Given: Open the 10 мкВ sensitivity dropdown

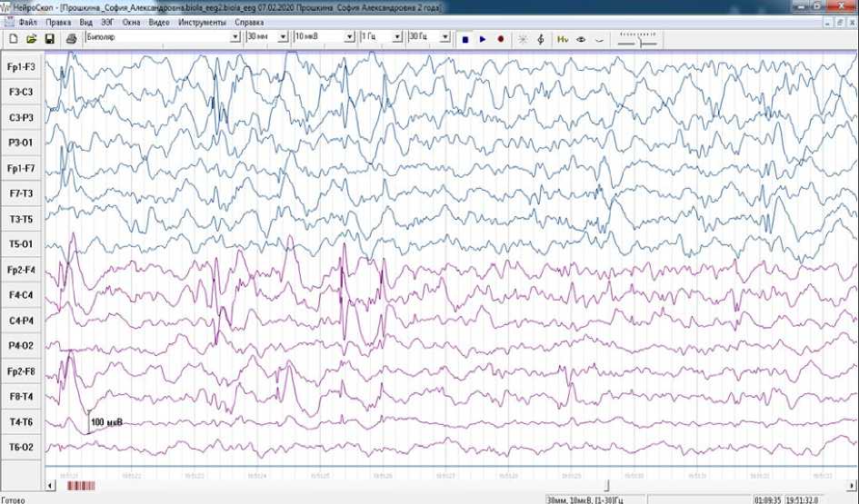Looking at the screenshot, I should [351, 37].
